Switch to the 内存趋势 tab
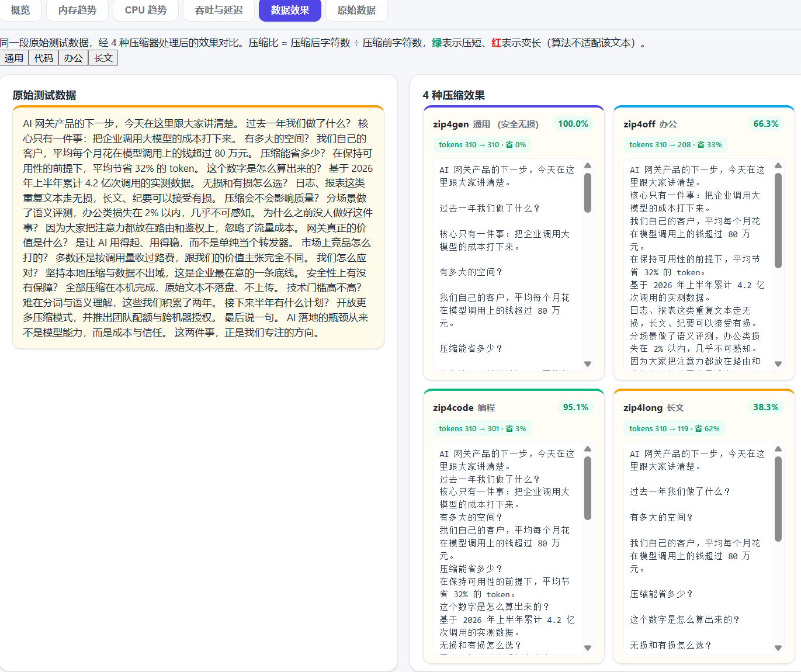This screenshot has width=801, height=672. click(x=77, y=10)
